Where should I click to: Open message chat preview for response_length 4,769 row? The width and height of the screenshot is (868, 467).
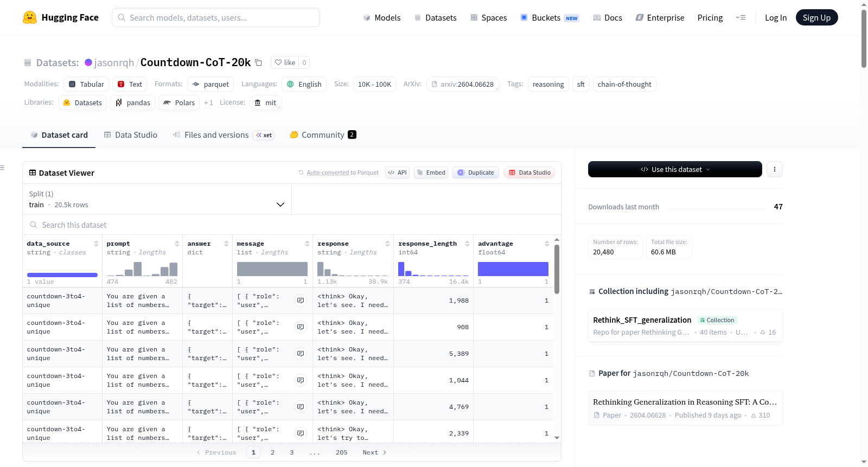301,407
